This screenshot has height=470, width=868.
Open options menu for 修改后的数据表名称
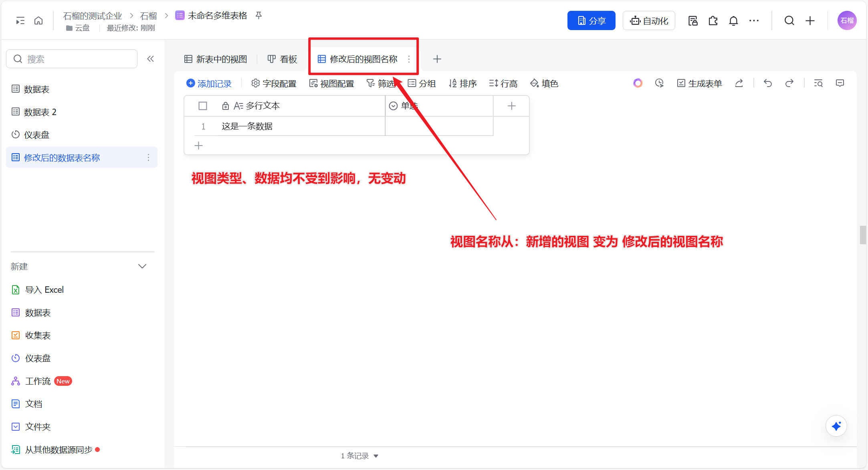pos(148,158)
